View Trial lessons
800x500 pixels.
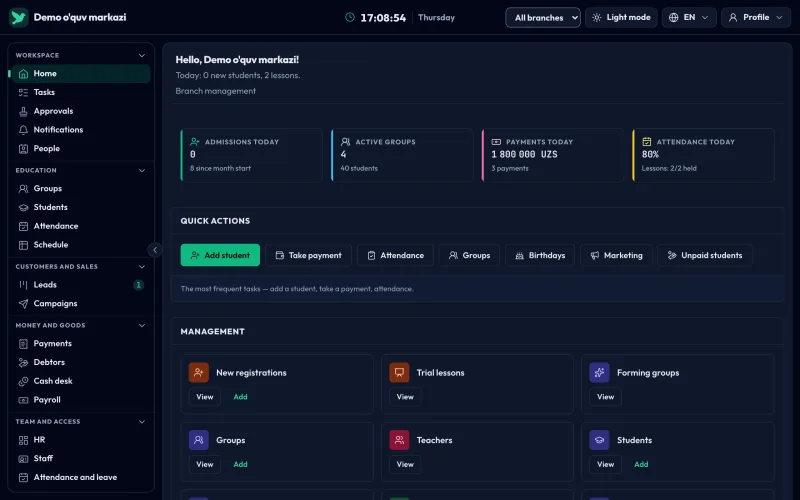405,397
